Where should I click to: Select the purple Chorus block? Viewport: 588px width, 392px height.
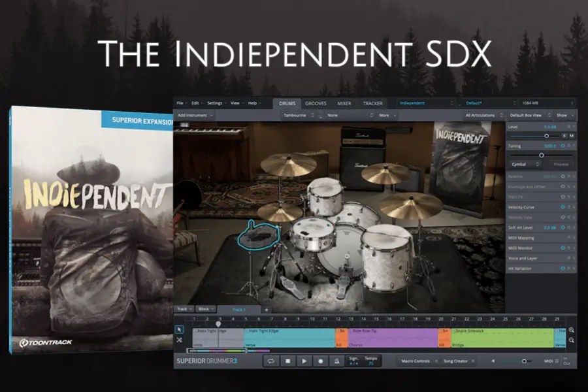pyautogui.click(x=393, y=338)
